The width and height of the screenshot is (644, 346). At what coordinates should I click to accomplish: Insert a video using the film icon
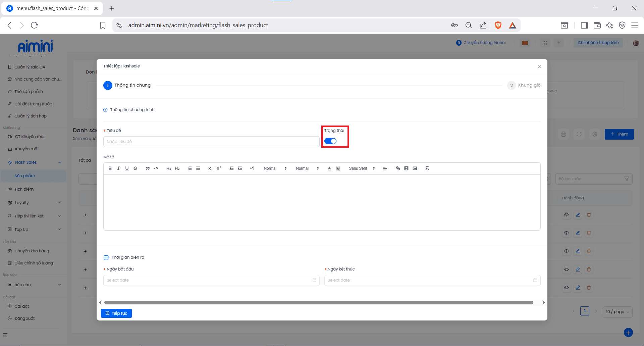(406, 168)
